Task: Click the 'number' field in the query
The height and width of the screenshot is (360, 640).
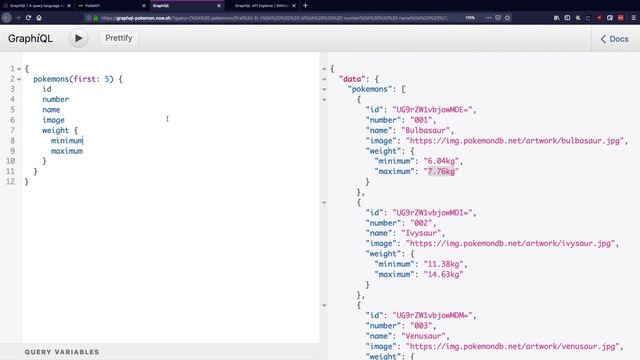Action: point(56,99)
